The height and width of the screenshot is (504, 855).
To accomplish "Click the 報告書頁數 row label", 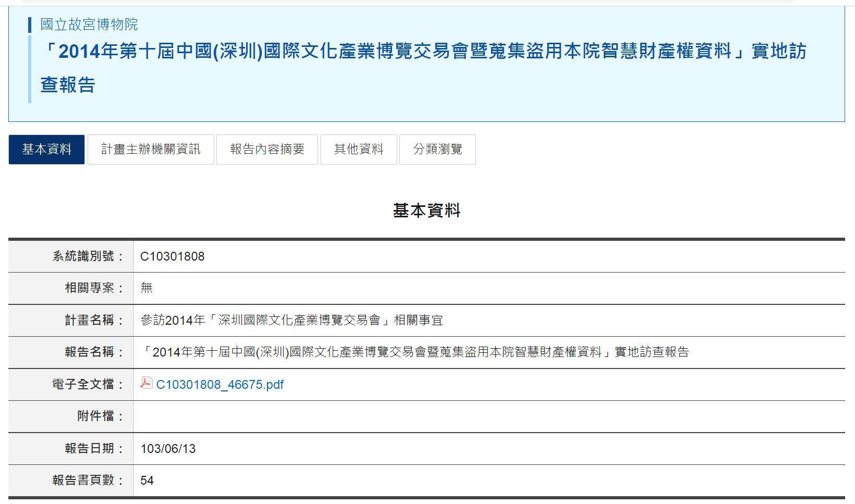I will pyautogui.click(x=89, y=481).
